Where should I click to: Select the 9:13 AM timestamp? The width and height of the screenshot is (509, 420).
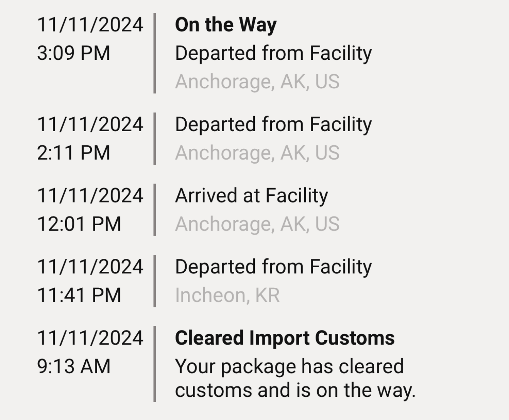coord(74,366)
